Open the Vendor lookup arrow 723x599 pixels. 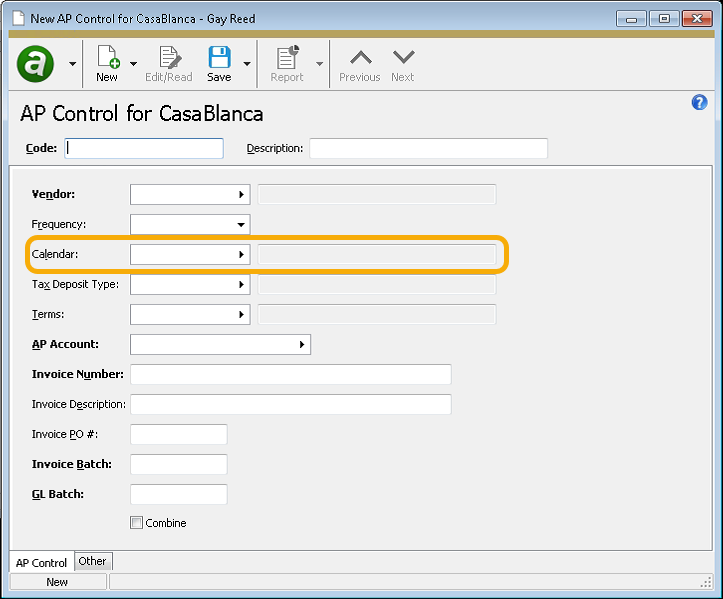pyautogui.click(x=241, y=195)
